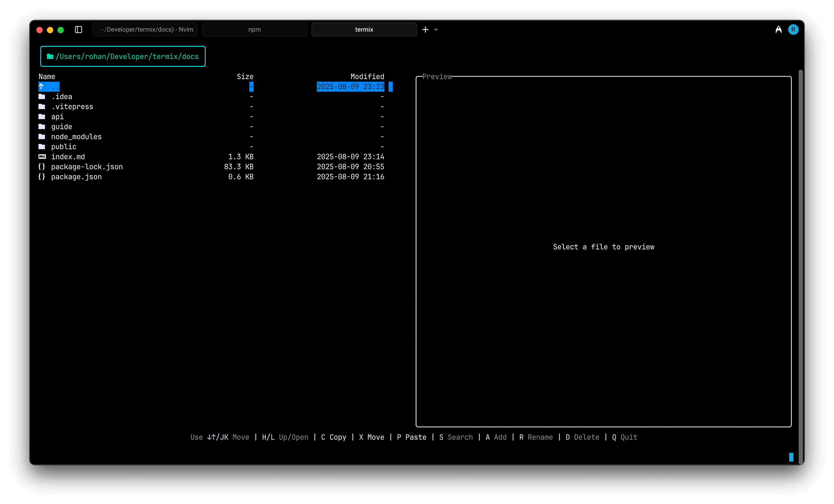Toggle the sidebar panel icon
The width and height of the screenshot is (834, 504).
point(79,30)
